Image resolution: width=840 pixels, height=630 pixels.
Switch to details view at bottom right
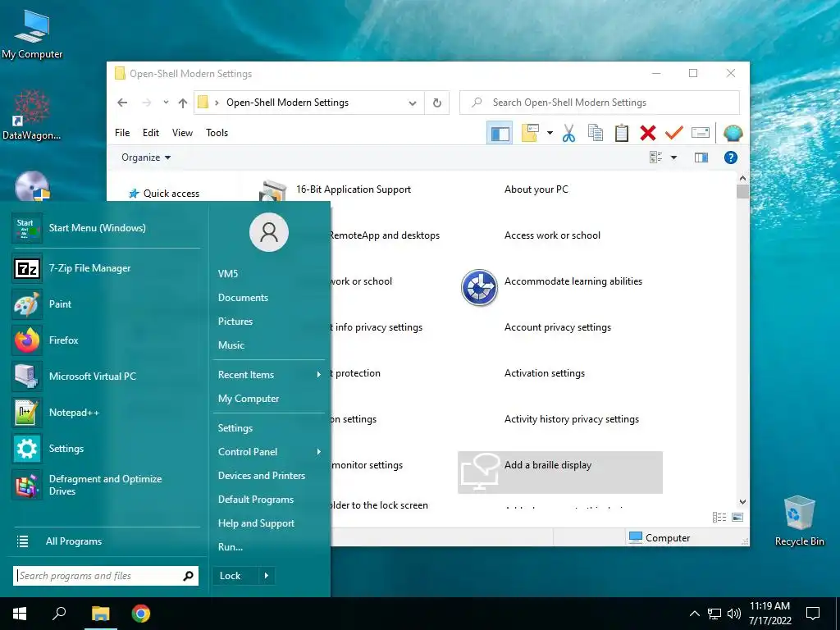coord(719,517)
